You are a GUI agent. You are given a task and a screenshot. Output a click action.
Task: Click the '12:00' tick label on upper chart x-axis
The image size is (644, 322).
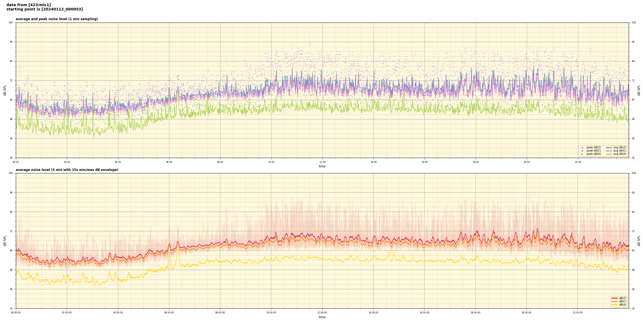point(322,162)
